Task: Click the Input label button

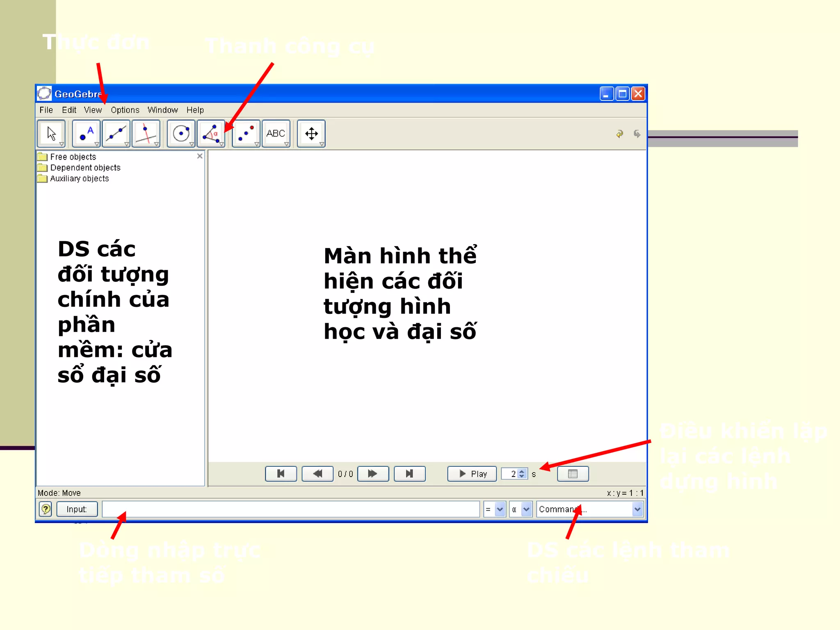Action: tap(77, 509)
